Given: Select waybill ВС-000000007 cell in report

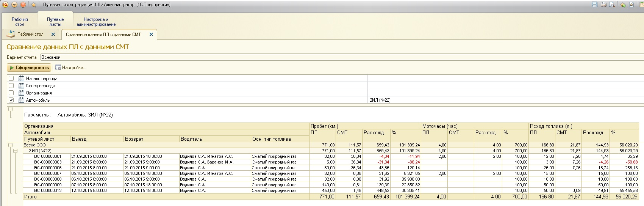Looking at the screenshot, I should pyautogui.click(x=48, y=173).
